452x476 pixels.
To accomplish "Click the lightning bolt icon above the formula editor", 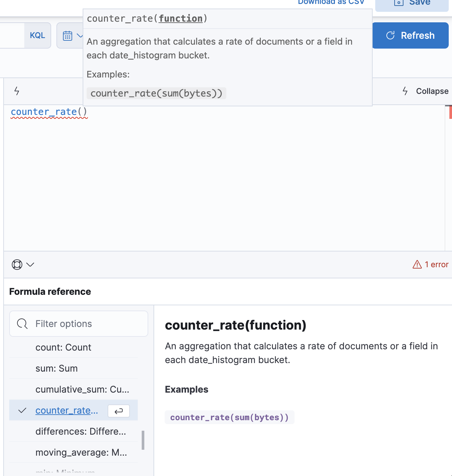I will [x=17, y=91].
